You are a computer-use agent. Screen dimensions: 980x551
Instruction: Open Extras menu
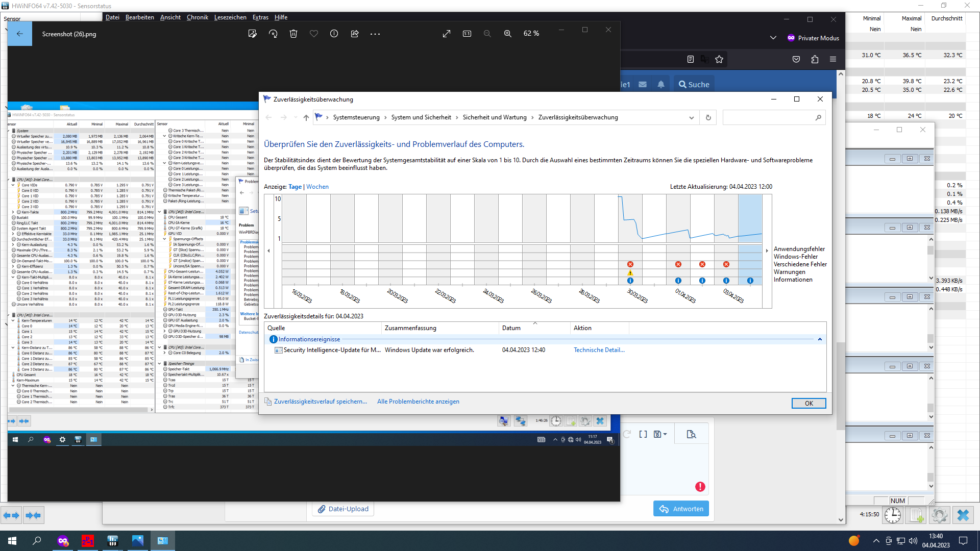pos(260,17)
